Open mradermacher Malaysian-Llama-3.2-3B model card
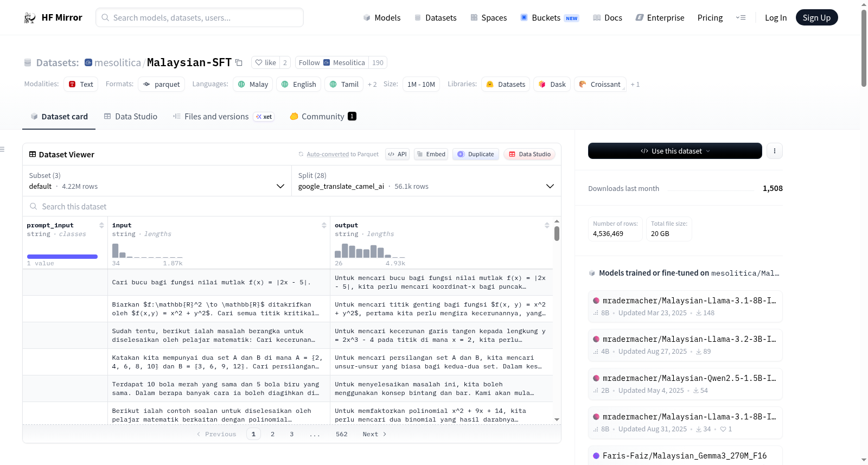Screen dimensions: 868x465 pyautogui.click(x=685, y=345)
